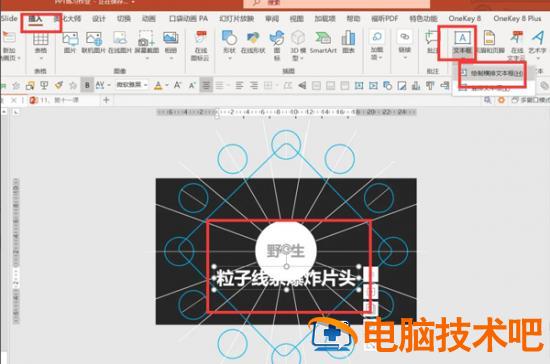The width and height of the screenshot is (550, 364).
Task: Toggle 多窗口模式 multi-window mode
Action: click(530, 100)
